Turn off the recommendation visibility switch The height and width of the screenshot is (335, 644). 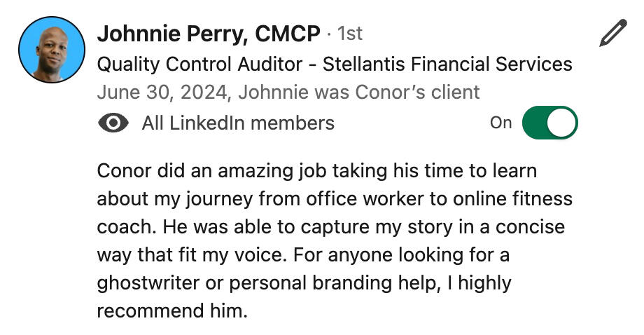pyautogui.click(x=549, y=123)
